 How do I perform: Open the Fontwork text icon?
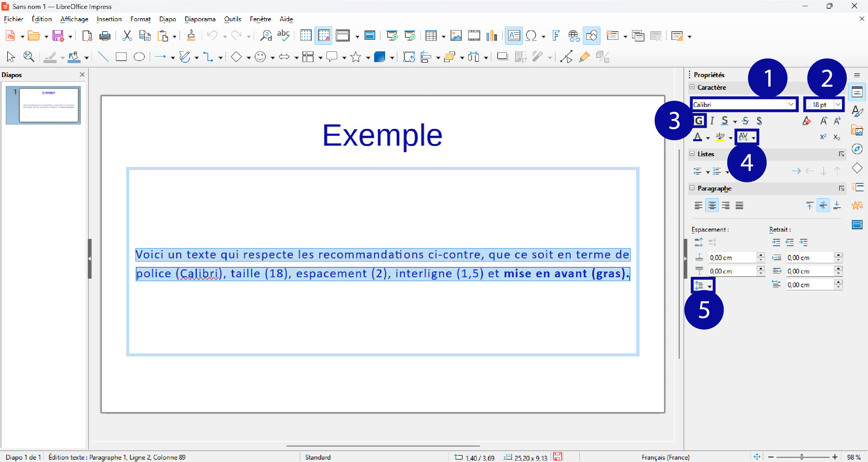coord(556,36)
